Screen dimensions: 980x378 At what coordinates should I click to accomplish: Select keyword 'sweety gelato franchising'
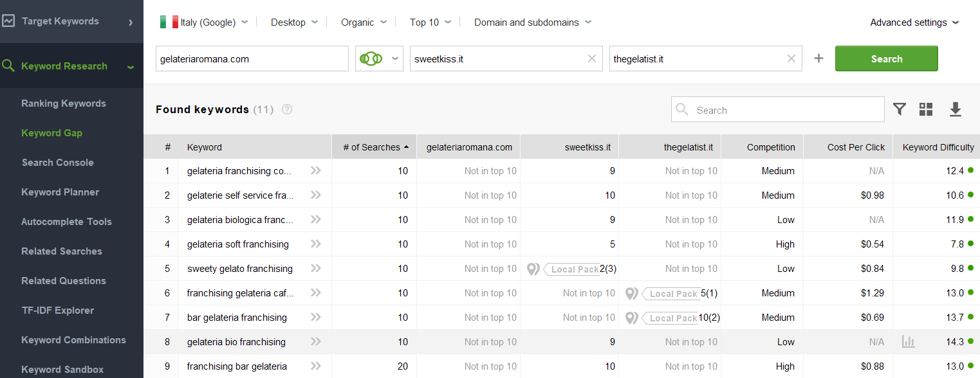coord(240,269)
